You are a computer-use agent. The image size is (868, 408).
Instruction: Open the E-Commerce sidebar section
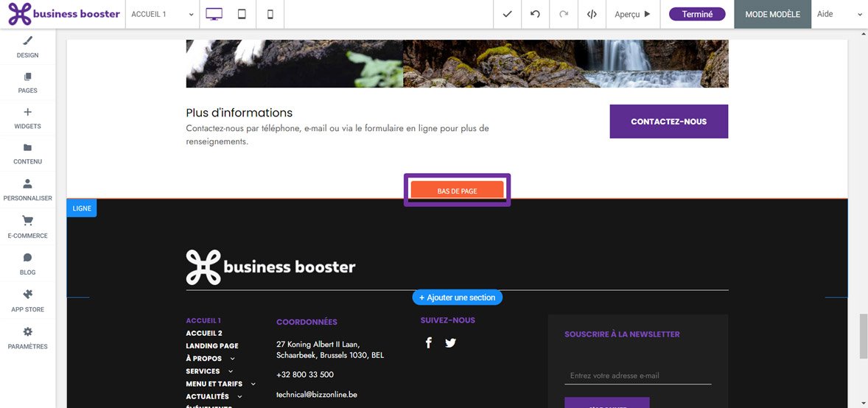click(x=27, y=227)
